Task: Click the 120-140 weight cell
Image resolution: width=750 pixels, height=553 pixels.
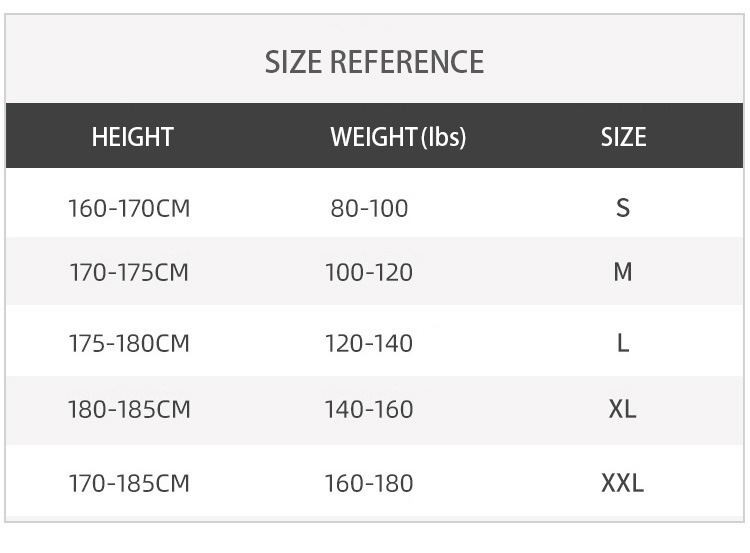Action: coord(369,343)
